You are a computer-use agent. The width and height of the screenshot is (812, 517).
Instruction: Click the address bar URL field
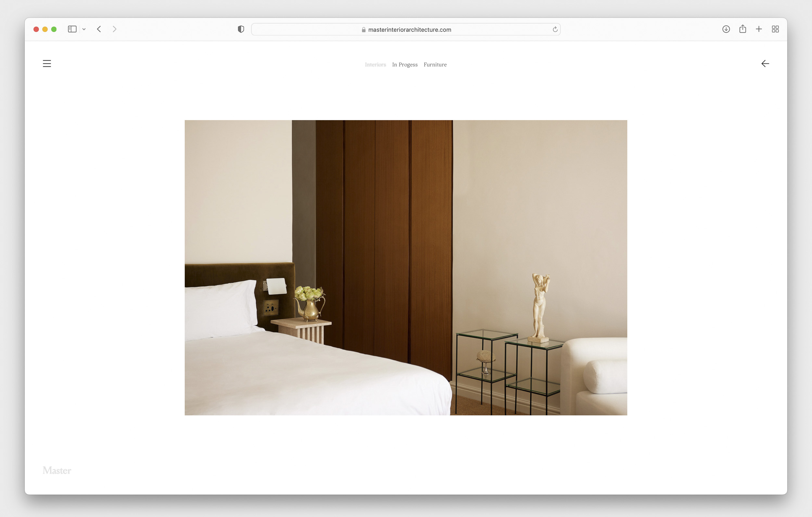(409, 30)
